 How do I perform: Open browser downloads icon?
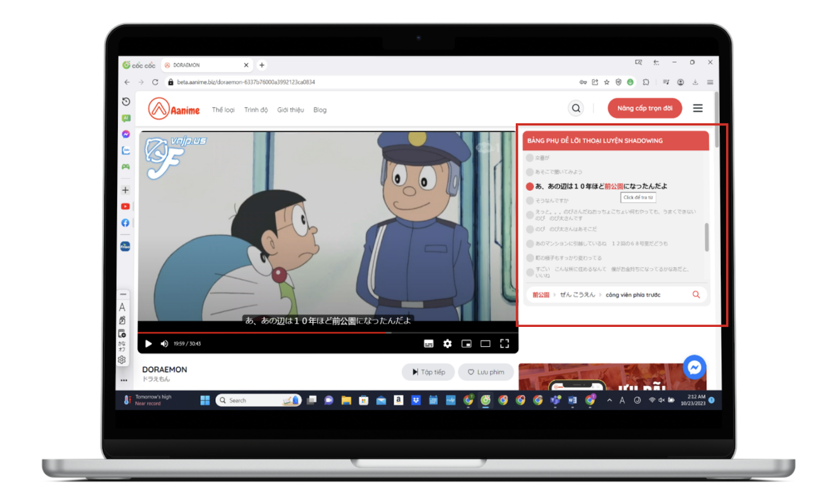pos(695,82)
